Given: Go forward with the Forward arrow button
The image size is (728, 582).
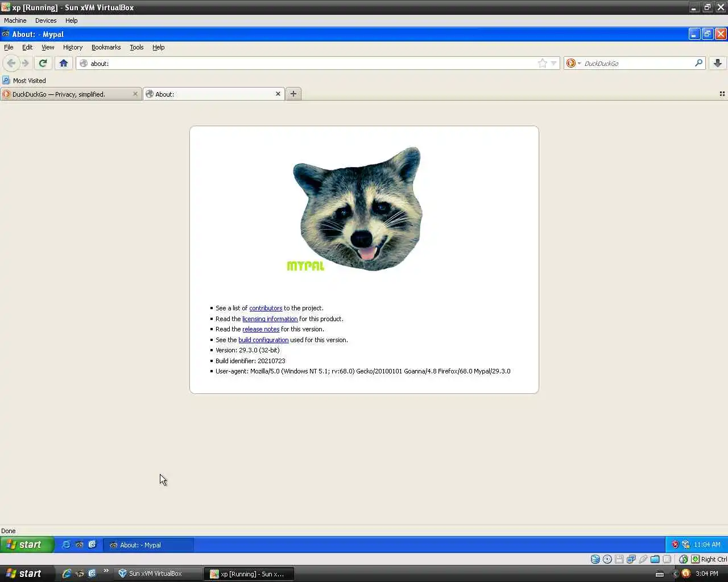Looking at the screenshot, I should (25, 63).
